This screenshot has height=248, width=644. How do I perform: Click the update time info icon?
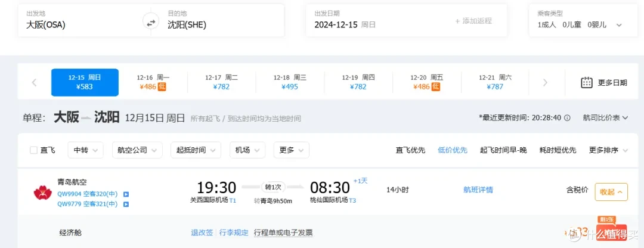pyautogui.click(x=567, y=118)
